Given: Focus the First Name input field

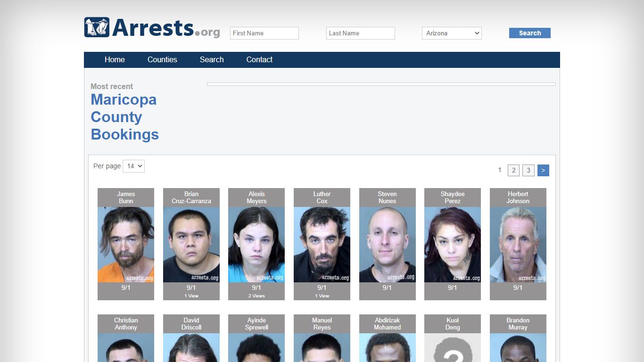Looking at the screenshot, I should click(x=264, y=33).
